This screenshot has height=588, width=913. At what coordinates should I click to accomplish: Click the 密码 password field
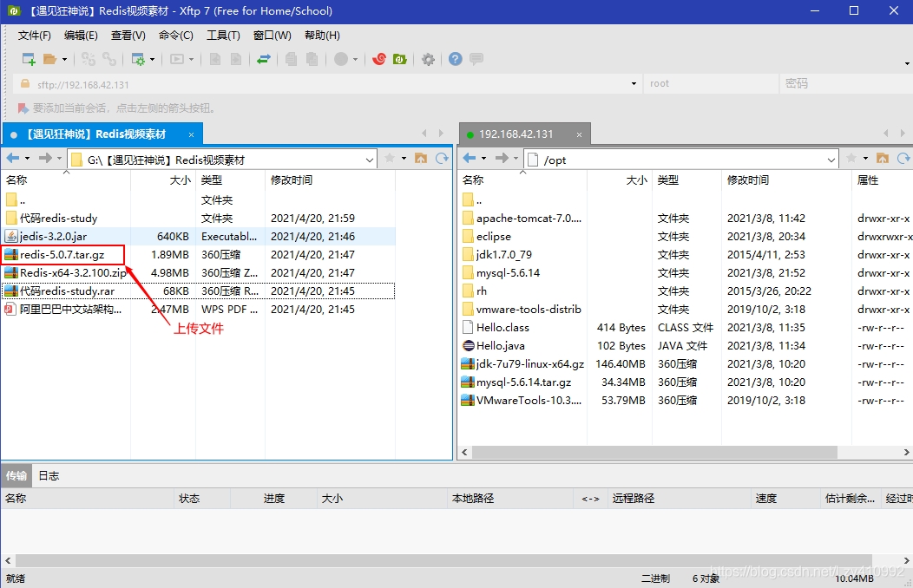click(x=846, y=84)
